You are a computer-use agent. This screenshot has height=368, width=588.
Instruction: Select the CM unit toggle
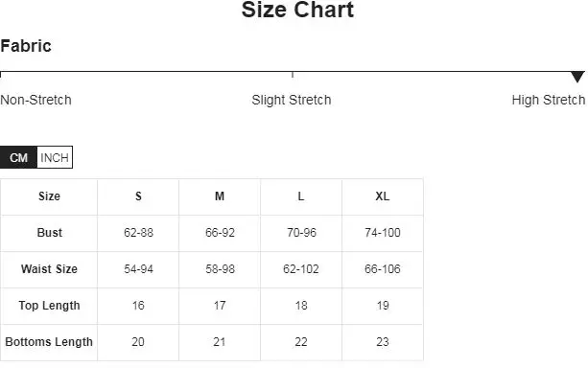click(19, 157)
